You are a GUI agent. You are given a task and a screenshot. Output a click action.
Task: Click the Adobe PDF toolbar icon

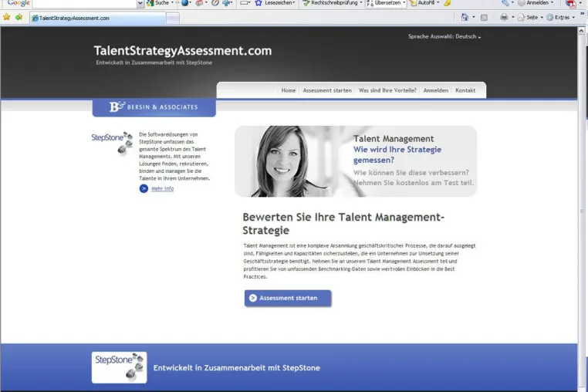pos(571,3)
